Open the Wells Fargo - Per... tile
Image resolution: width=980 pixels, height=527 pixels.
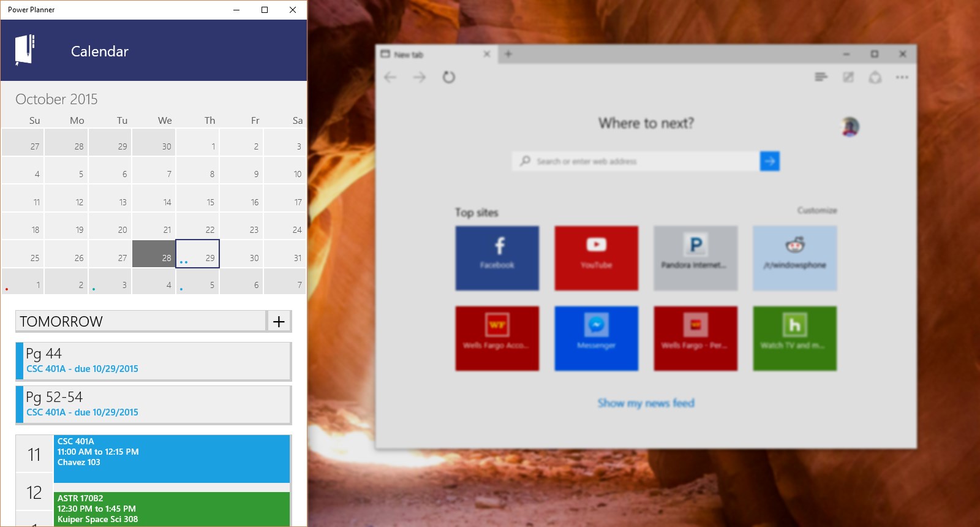tap(696, 338)
